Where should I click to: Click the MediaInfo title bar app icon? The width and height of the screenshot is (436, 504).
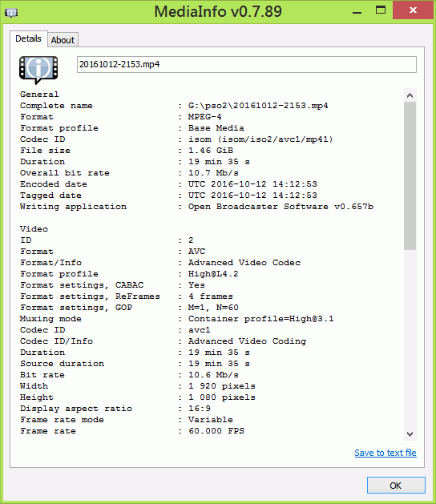click(11, 13)
